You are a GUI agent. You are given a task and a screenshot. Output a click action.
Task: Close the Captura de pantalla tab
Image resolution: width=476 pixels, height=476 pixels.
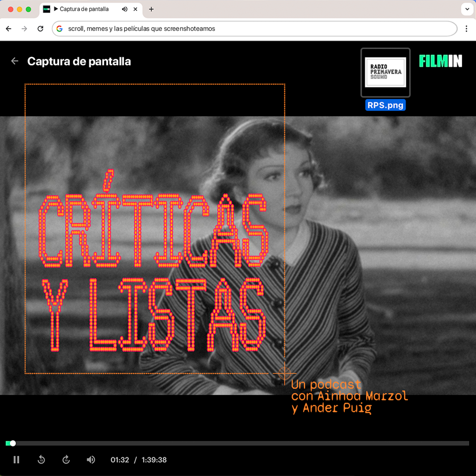pos(135,9)
